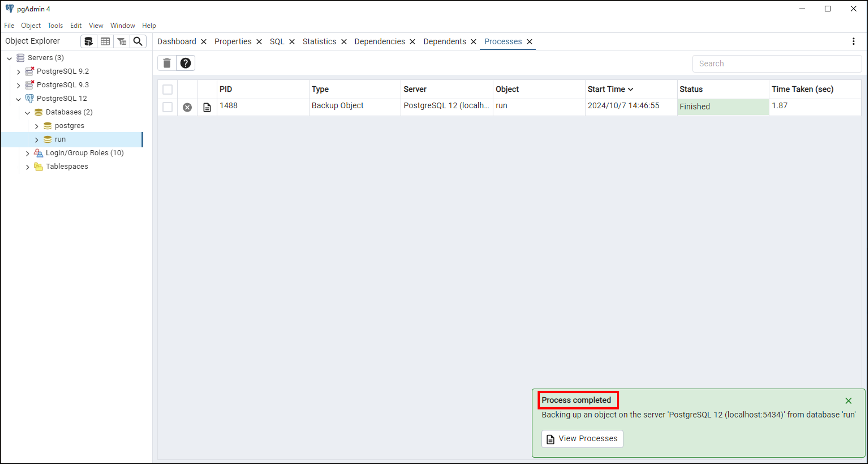
Task: Click the PostgreSQL 9.3 server icon
Action: tap(30, 85)
